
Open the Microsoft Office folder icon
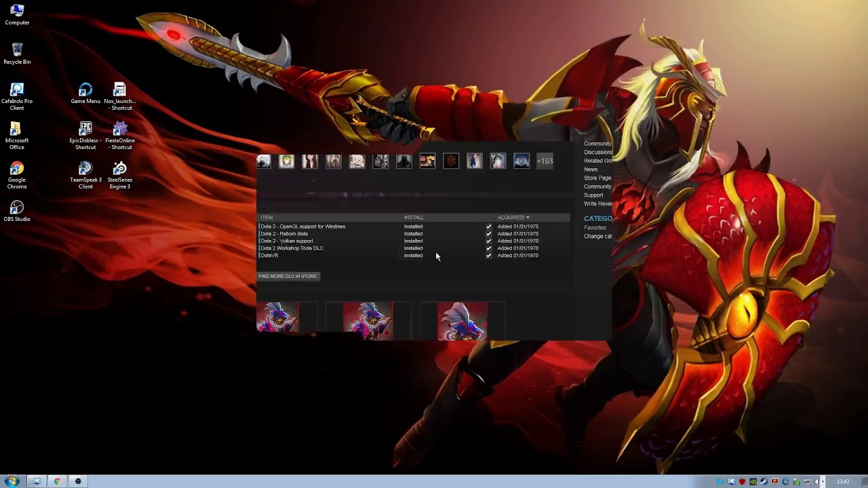[17, 136]
